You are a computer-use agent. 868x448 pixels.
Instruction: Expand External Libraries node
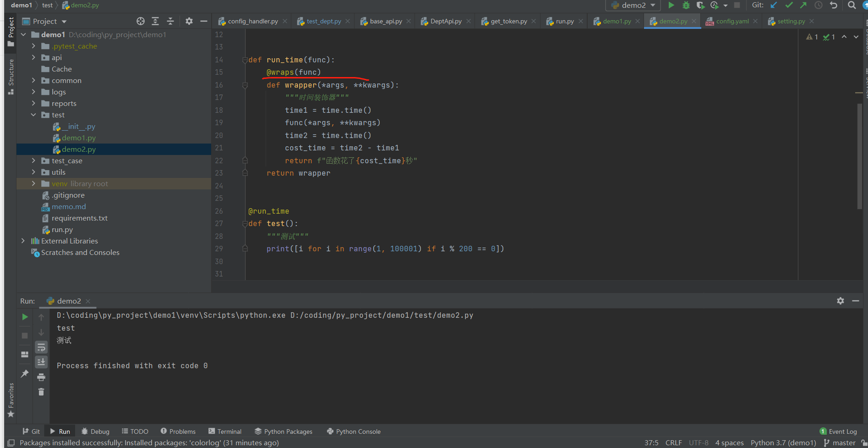[x=23, y=241]
